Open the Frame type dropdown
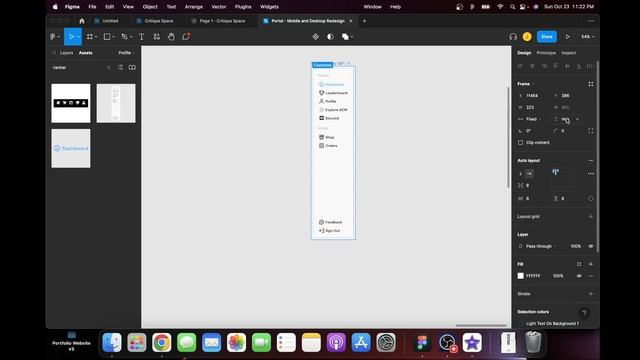 525,84
